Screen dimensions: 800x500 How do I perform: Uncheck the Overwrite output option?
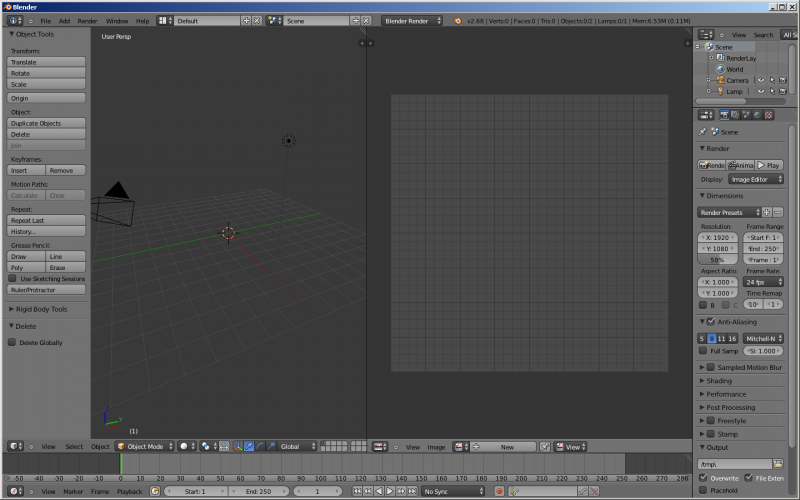point(703,478)
